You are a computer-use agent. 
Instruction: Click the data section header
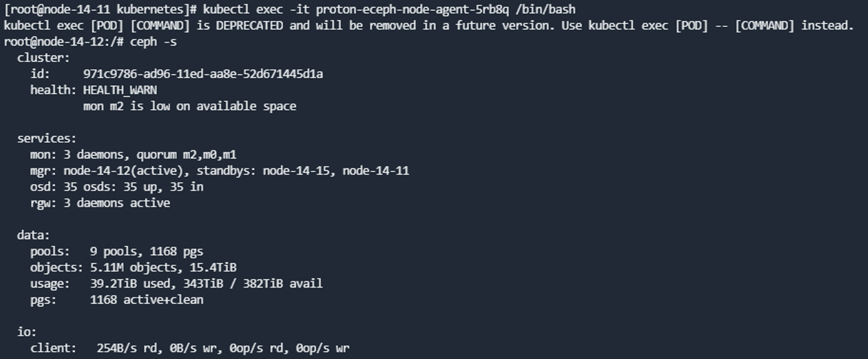34,235
